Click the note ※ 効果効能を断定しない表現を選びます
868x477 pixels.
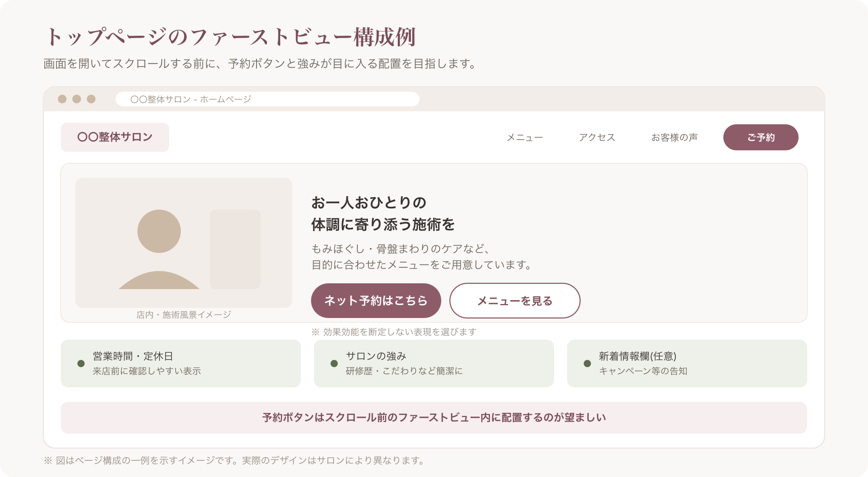tap(393, 332)
